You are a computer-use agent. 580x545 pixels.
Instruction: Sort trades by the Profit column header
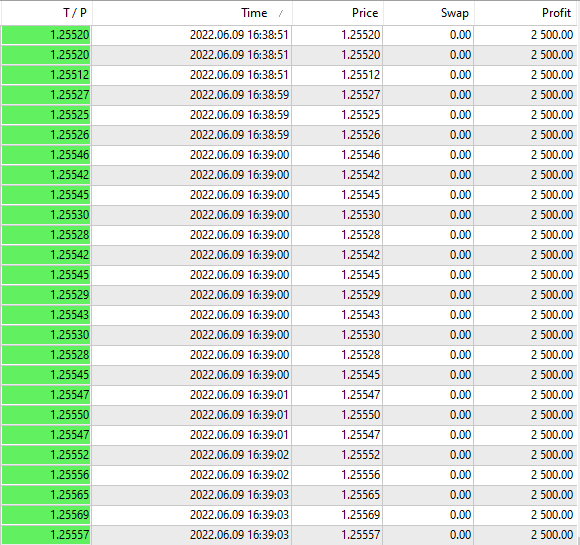point(526,13)
